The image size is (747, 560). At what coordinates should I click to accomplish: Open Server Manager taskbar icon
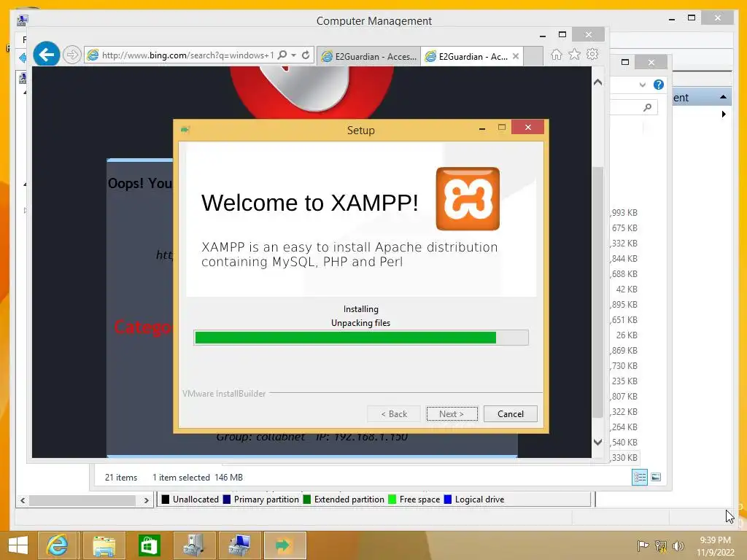[194, 545]
